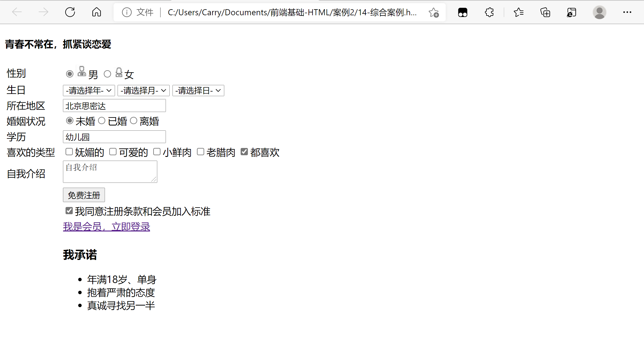Click the browser refresh icon
This screenshot has width=644, height=363.
click(70, 12)
